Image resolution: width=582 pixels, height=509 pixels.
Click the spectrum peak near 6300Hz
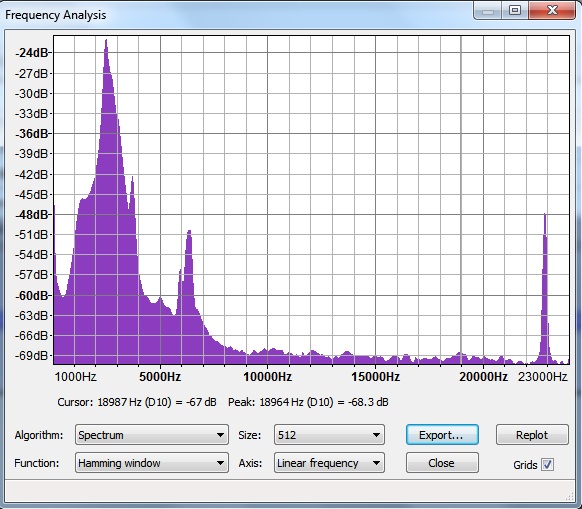pyautogui.click(x=189, y=233)
